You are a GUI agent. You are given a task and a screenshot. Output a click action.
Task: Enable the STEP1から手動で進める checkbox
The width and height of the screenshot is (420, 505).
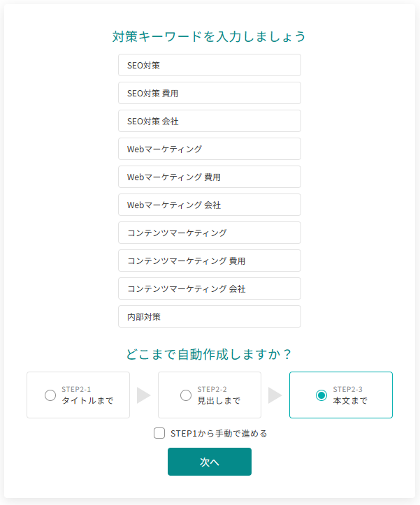point(159,433)
